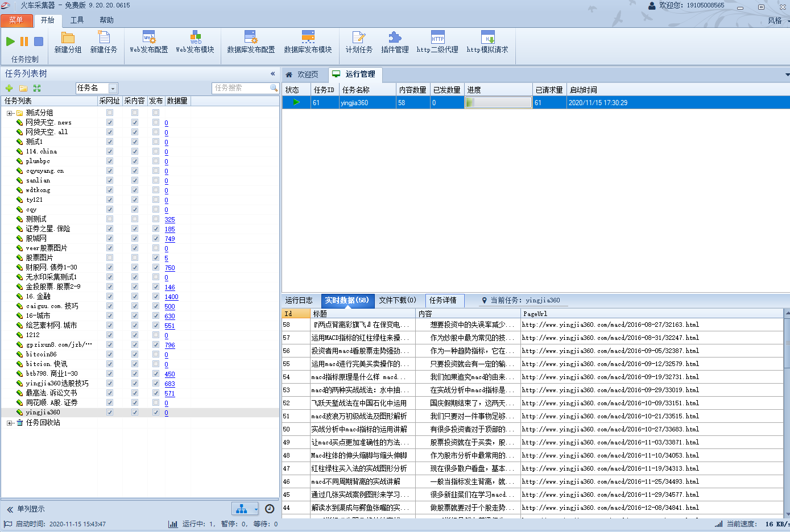Sort by 内容数量 column header
790x532 pixels.
[413, 90]
